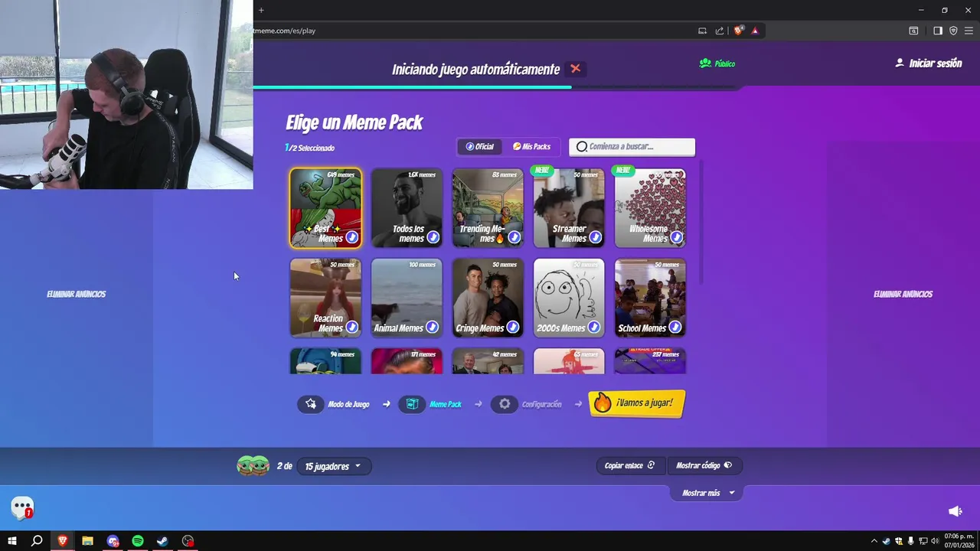Click the share page icon in address bar

coord(720,31)
